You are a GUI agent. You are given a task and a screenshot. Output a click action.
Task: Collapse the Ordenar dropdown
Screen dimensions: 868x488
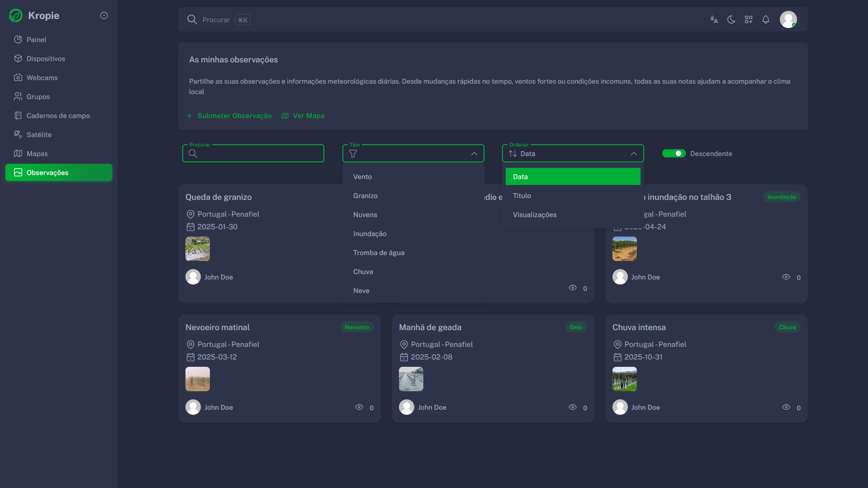tap(633, 154)
